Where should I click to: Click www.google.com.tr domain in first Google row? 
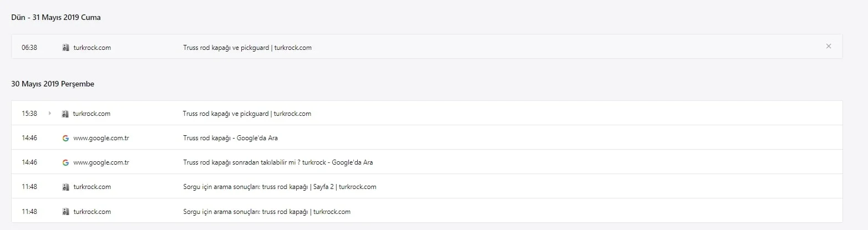[x=101, y=138]
